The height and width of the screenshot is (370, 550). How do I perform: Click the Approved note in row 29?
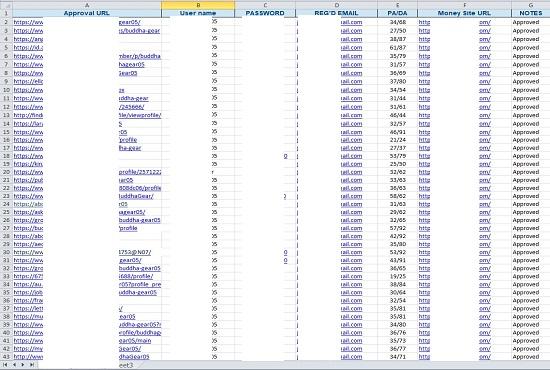pyautogui.click(x=526, y=244)
